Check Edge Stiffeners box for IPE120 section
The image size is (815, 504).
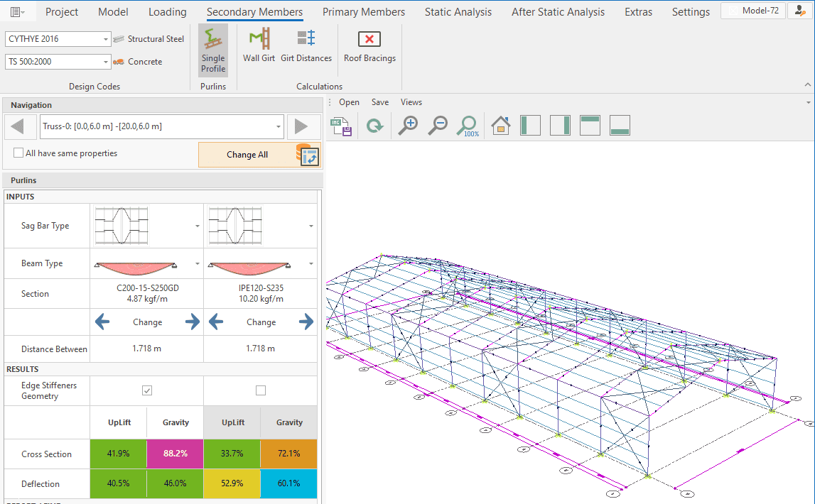[x=261, y=390]
